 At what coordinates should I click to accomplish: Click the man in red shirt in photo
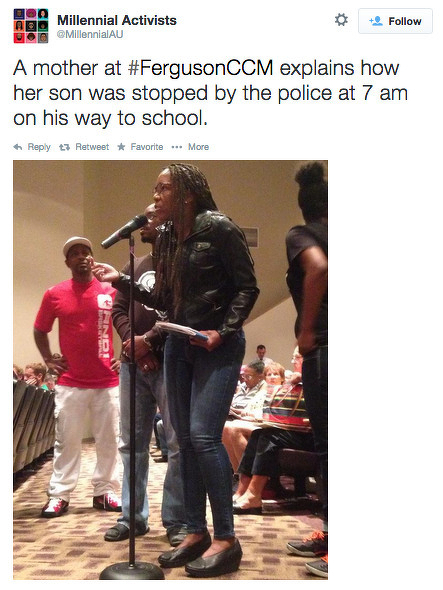coord(78,376)
